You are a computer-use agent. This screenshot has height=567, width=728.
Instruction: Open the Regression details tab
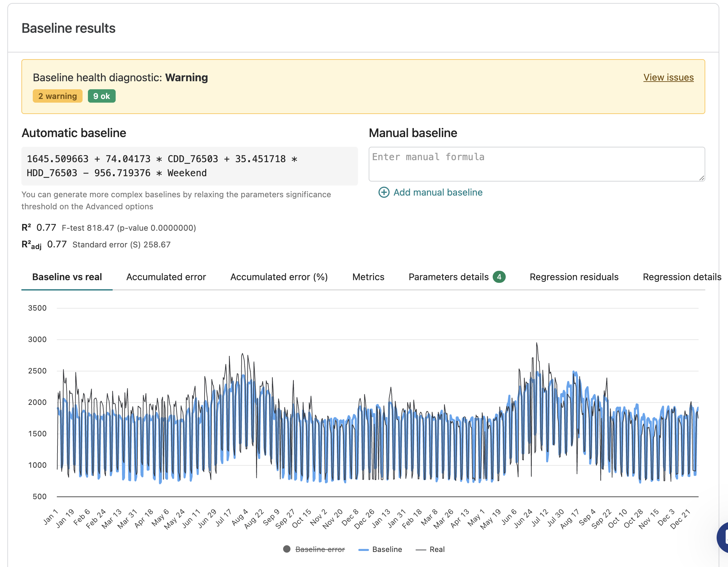(x=682, y=277)
